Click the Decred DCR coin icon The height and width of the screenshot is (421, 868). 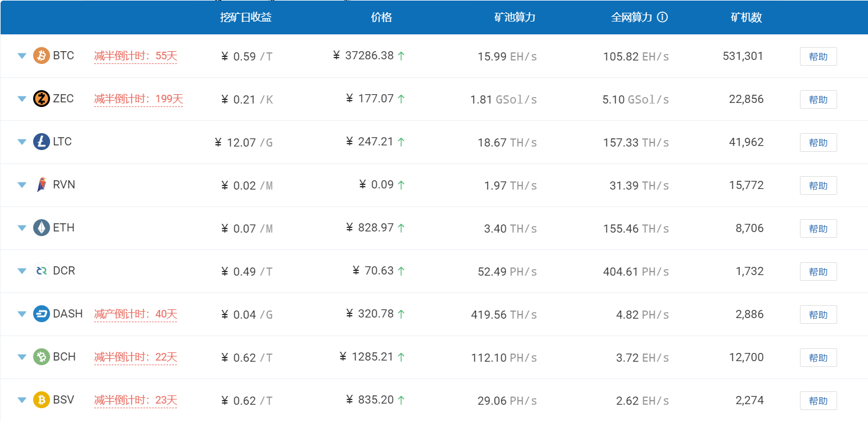pos(41,271)
